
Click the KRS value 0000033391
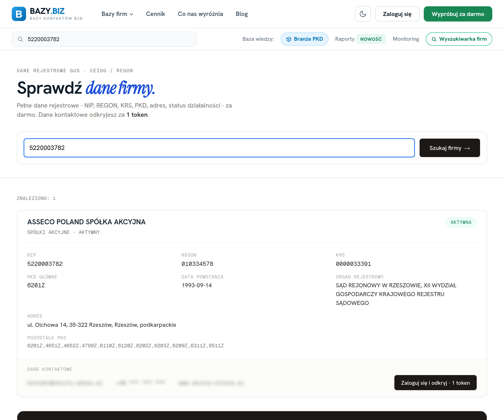353,264
